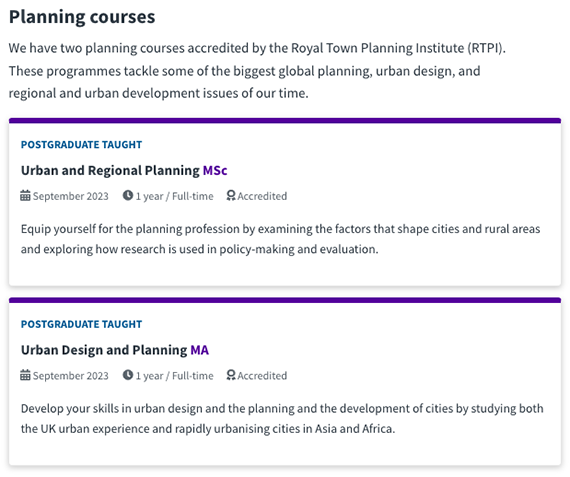The image size is (570, 477).
Task: Open the Urban Design and Planning MA course
Action: point(115,350)
